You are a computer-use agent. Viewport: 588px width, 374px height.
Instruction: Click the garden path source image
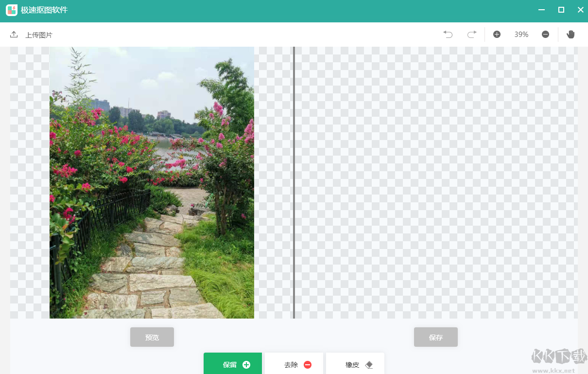pos(152,182)
